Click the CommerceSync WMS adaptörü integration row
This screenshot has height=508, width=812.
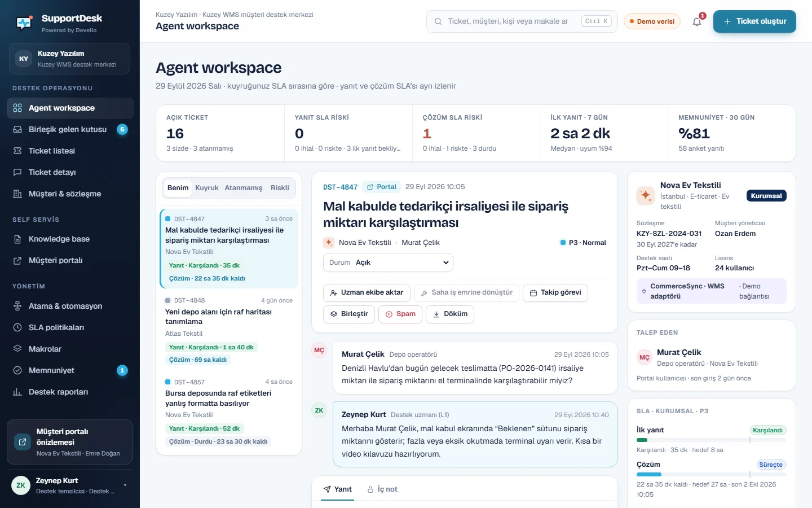(x=712, y=291)
